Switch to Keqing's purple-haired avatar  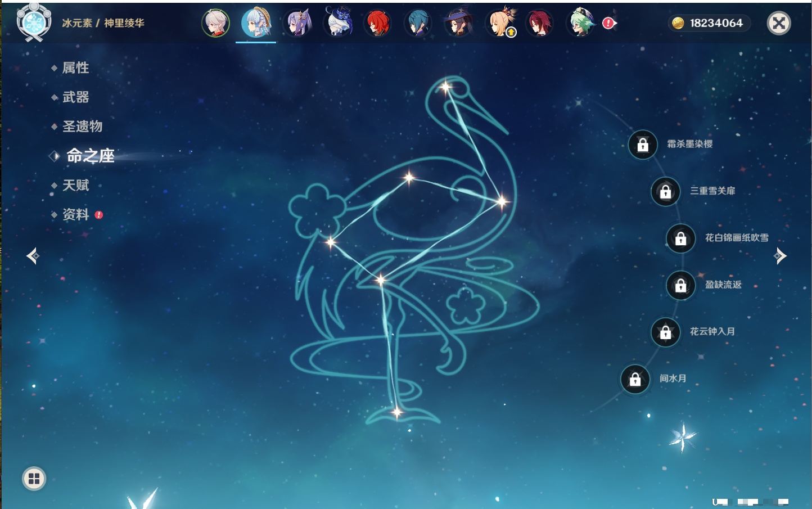point(297,23)
